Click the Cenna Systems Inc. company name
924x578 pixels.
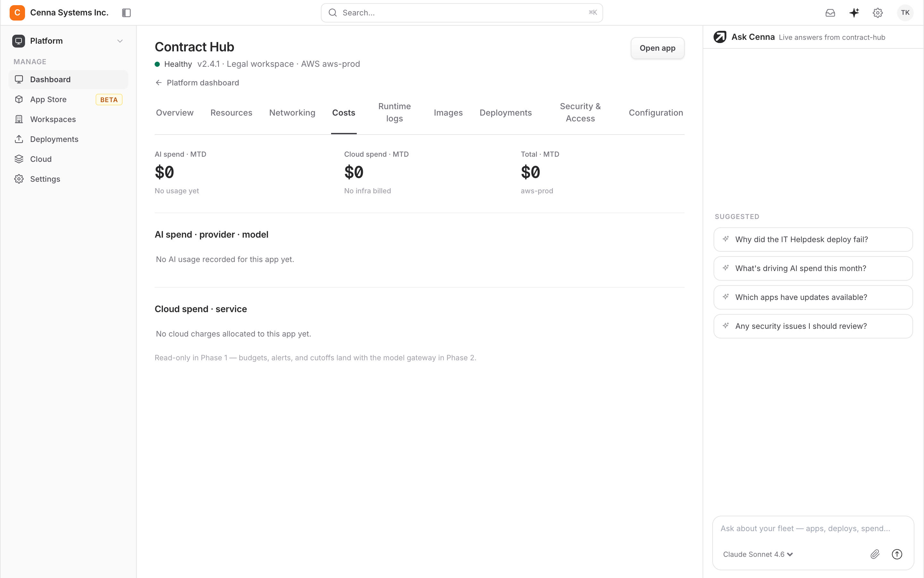pos(69,13)
